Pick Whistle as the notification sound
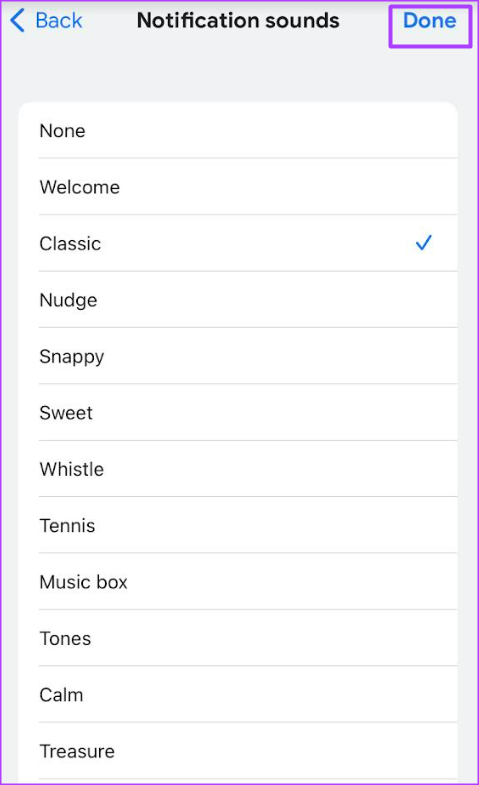This screenshot has height=785, width=479. (x=238, y=469)
